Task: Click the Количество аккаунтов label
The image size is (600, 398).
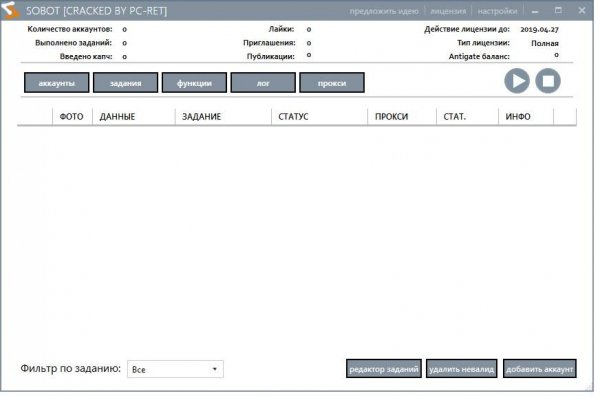Action: click(x=70, y=29)
